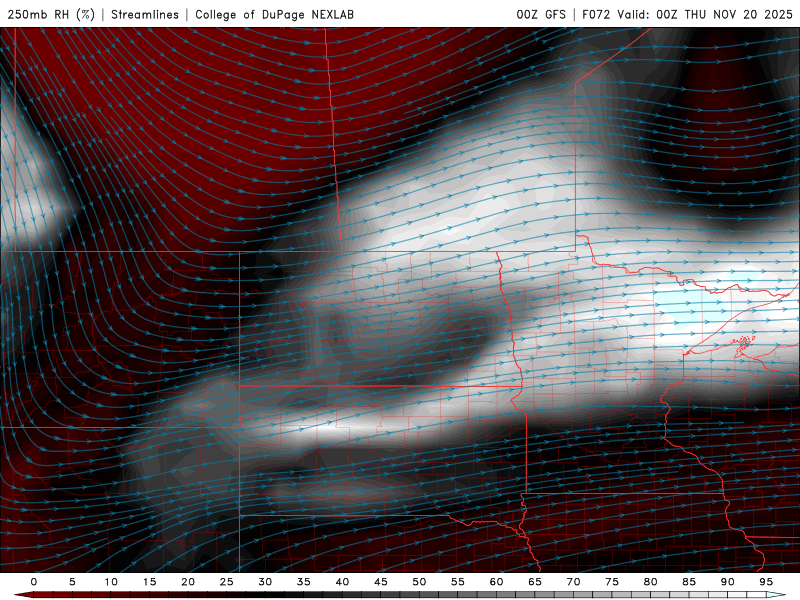Screen dimensions: 800x600
Task: Click the '35' color scale label
Action: 304,582
